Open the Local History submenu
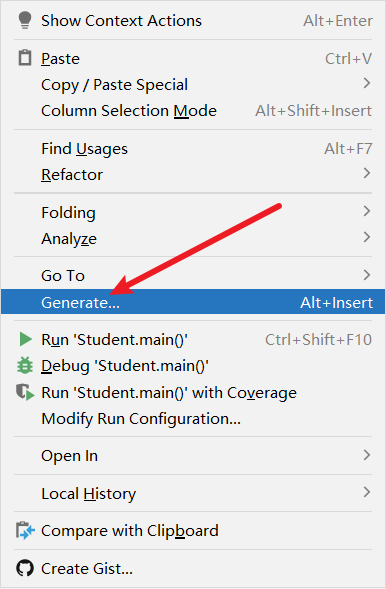 point(193,493)
